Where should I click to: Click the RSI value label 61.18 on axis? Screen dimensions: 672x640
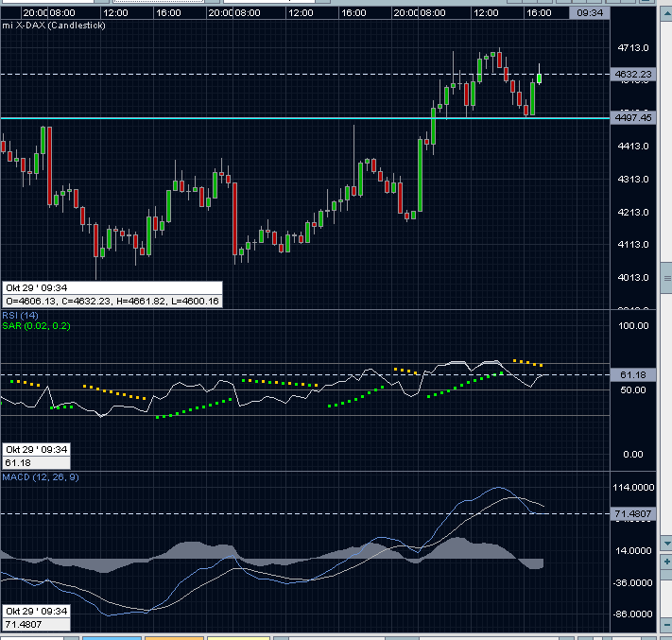[x=632, y=375]
